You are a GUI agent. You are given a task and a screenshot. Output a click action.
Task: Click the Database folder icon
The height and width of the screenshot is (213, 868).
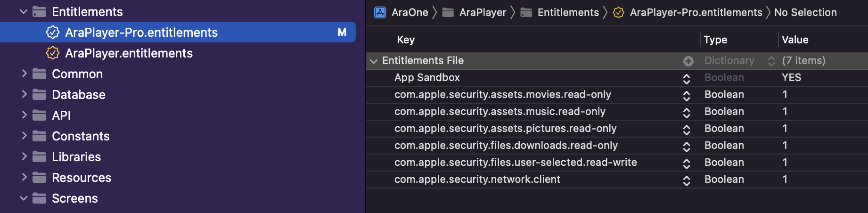39,95
